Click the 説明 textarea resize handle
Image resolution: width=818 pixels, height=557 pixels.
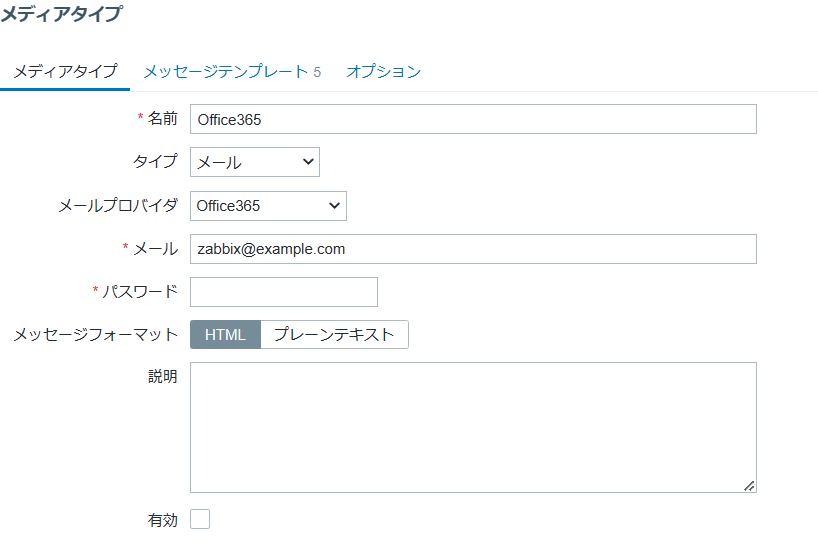click(x=749, y=486)
